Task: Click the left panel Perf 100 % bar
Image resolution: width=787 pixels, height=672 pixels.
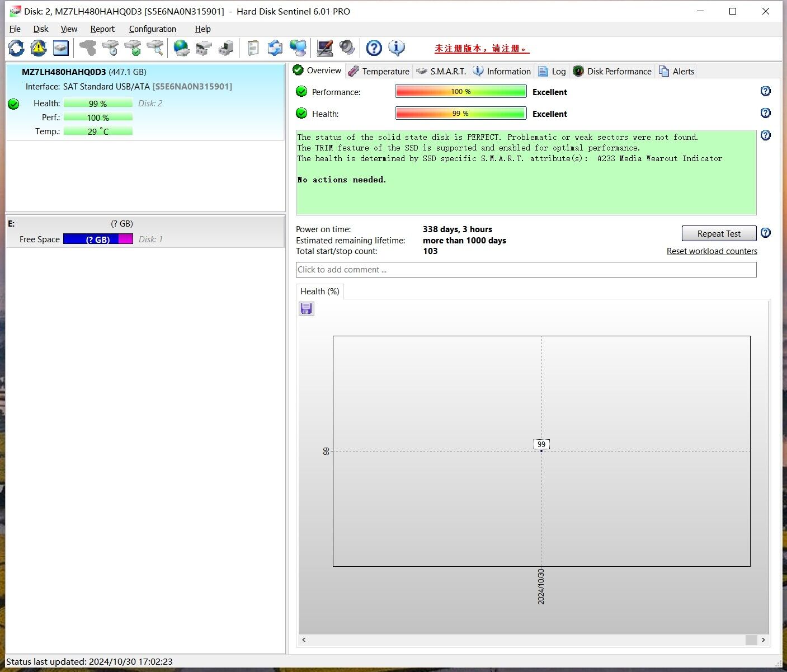Action: 98,118
